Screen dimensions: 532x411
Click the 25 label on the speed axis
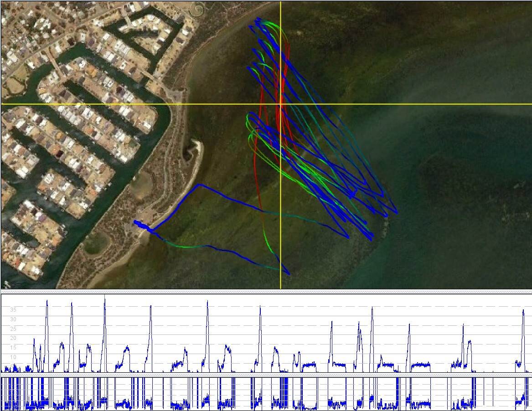click(14, 329)
